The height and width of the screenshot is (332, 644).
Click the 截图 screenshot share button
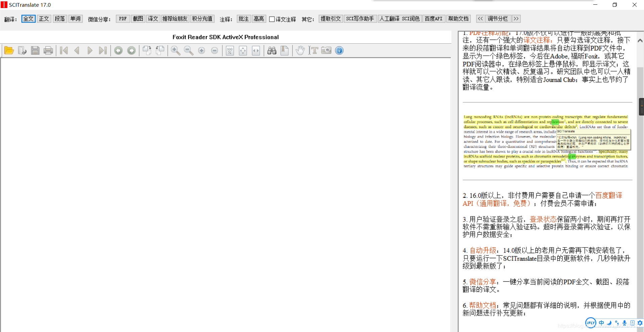(x=138, y=19)
